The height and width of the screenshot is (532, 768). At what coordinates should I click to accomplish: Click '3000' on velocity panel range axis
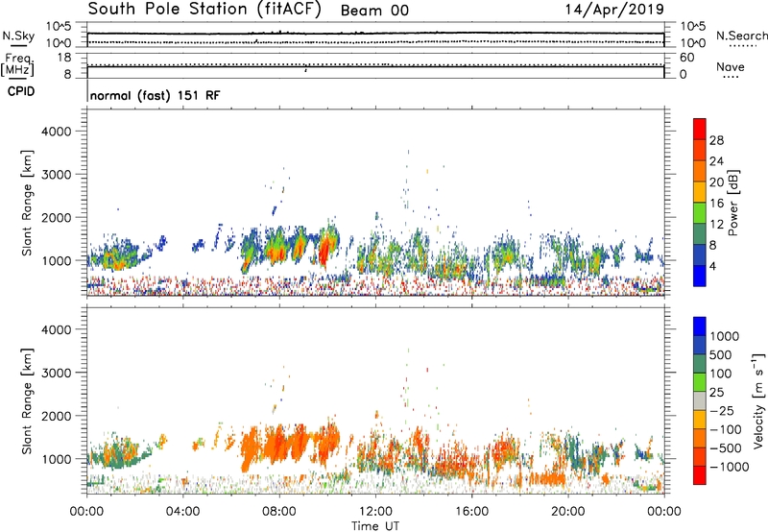pyautogui.click(x=56, y=373)
